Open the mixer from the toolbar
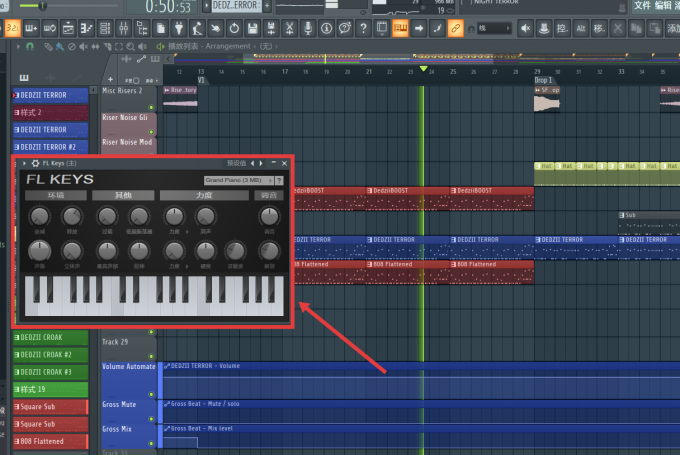680x455 pixels. click(x=124, y=29)
